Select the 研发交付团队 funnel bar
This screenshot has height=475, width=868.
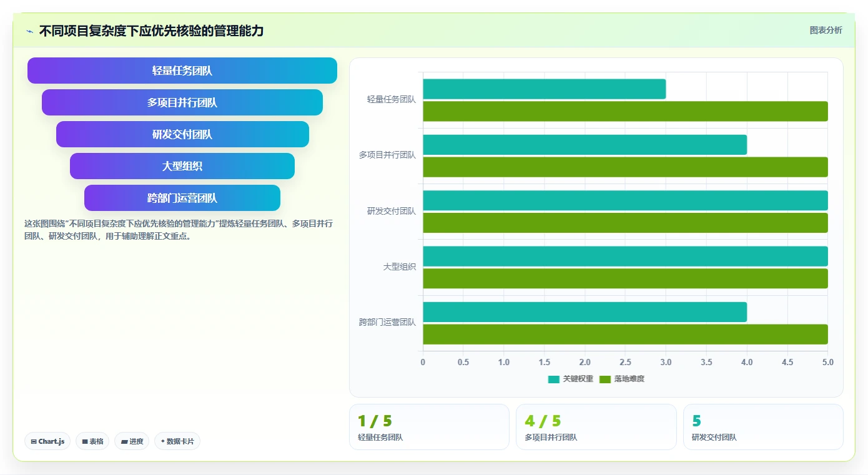pyautogui.click(x=182, y=134)
